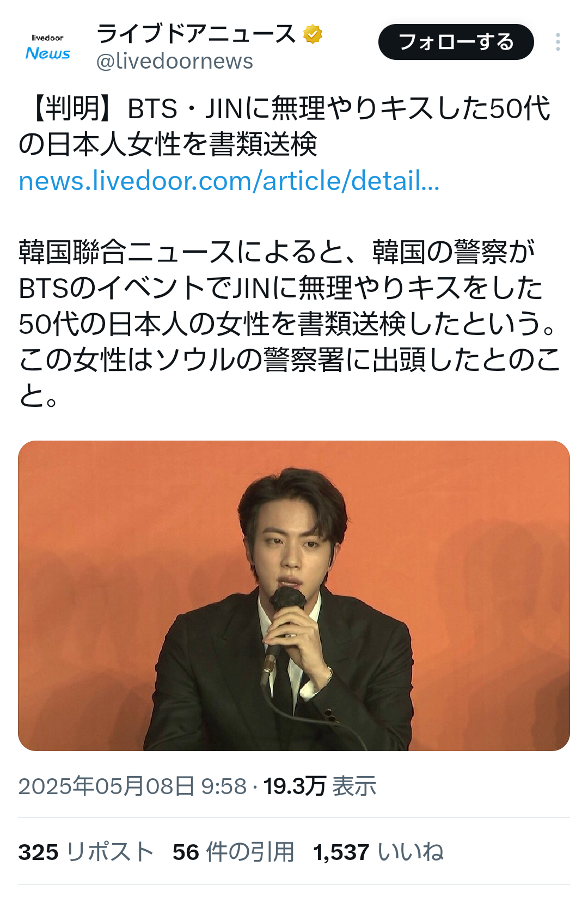View the 1,537 いいね likes list
This screenshot has width=588, height=903.
pyautogui.click(x=378, y=852)
